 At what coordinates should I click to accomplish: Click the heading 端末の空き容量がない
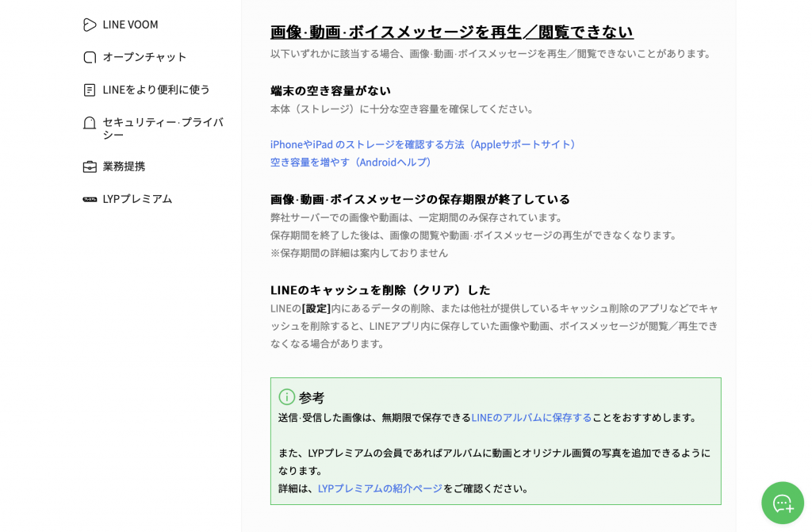331,90
